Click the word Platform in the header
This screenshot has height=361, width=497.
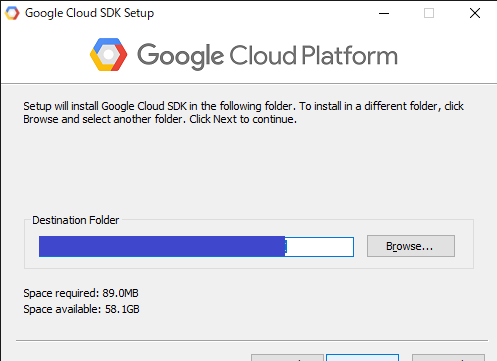(349, 55)
